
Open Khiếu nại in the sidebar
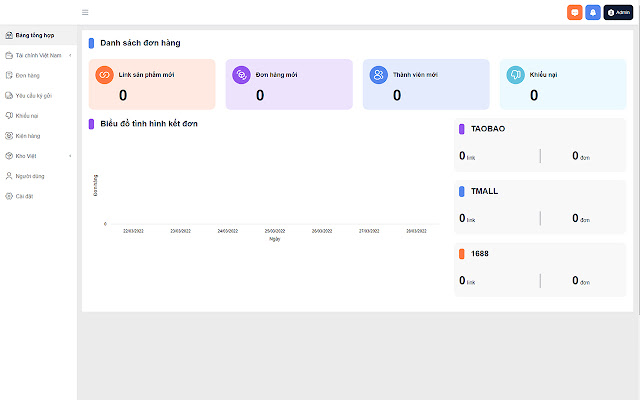pos(38,116)
